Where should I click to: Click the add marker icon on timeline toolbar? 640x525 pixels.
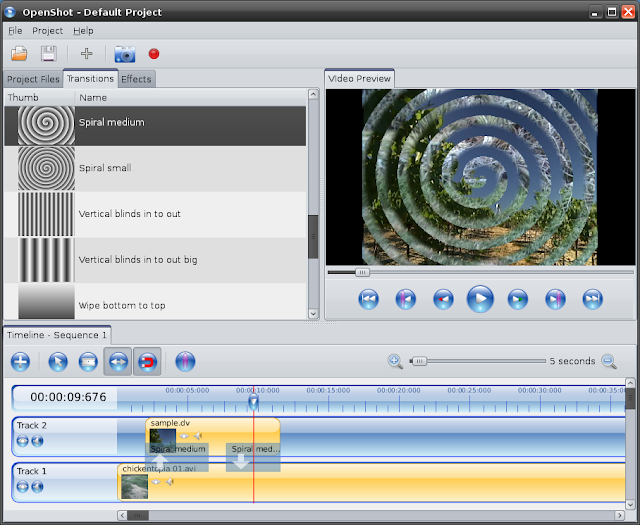click(x=185, y=362)
